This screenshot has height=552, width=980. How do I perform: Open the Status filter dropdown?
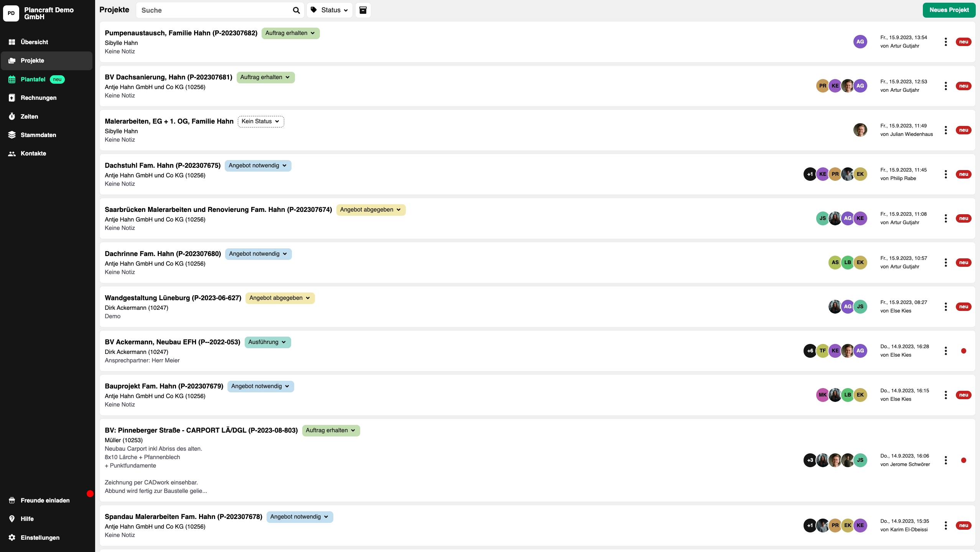[330, 10]
